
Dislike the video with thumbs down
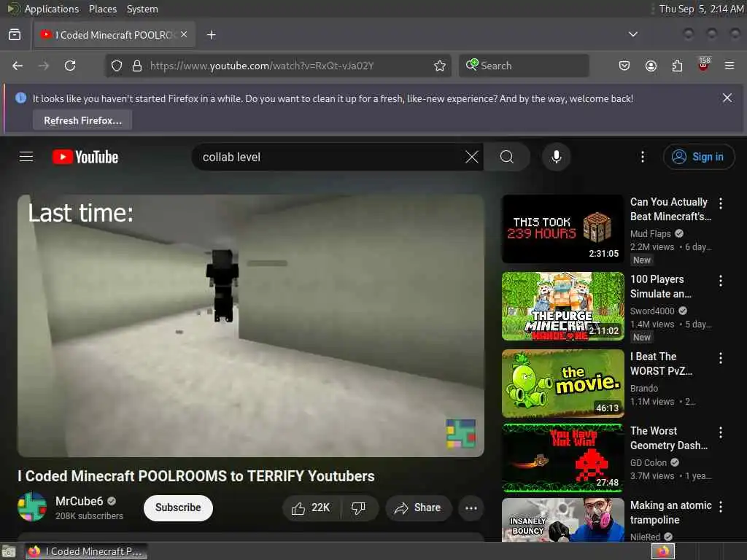[x=358, y=507]
